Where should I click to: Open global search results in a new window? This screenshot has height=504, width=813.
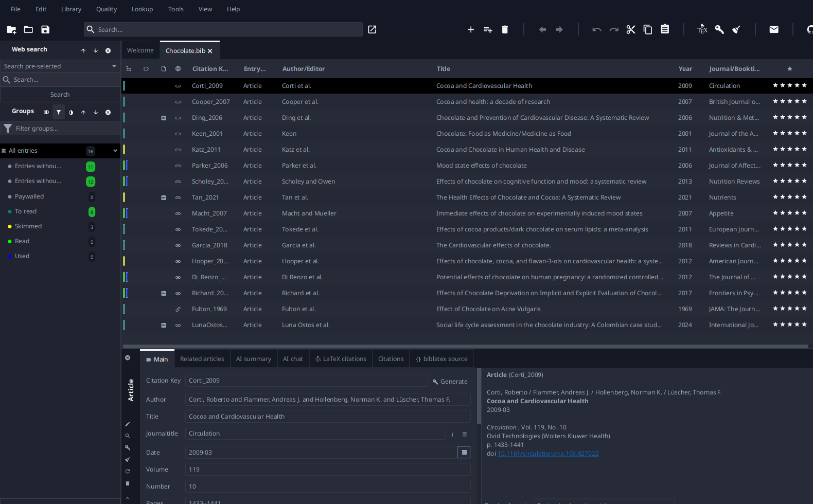coord(372,30)
